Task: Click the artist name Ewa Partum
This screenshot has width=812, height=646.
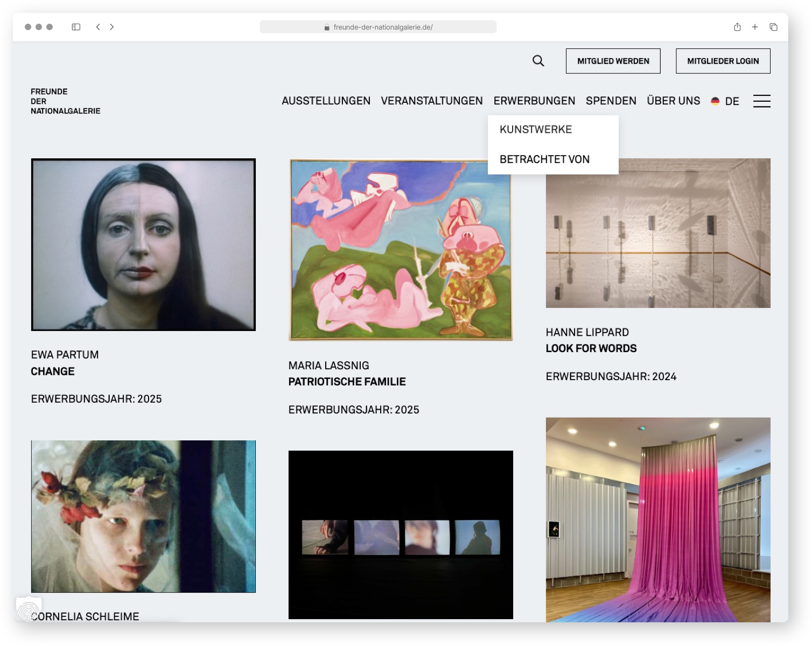Action: click(65, 355)
